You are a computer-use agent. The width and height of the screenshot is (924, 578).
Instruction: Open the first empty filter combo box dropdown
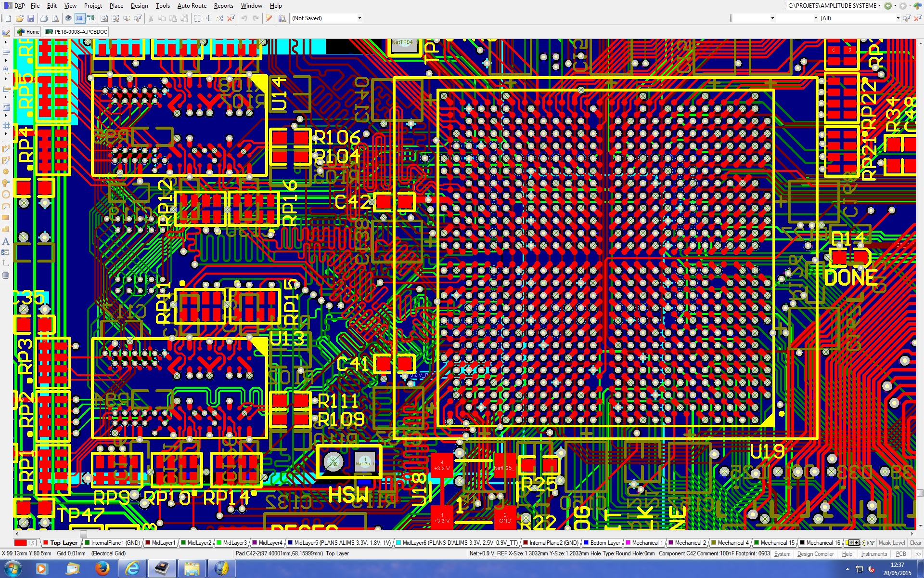click(772, 18)
